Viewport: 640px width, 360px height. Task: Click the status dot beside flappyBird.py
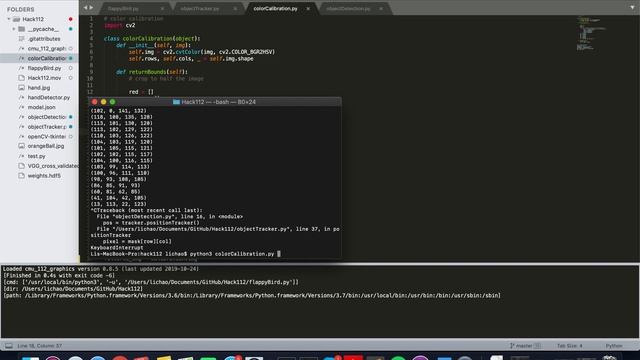click(x=71, y=68)
